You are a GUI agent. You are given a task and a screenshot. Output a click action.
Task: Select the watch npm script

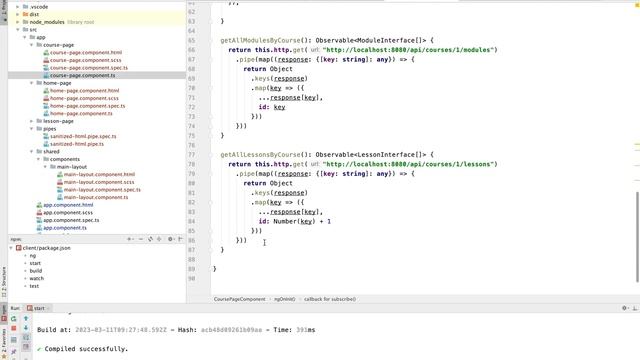(36, 278)
